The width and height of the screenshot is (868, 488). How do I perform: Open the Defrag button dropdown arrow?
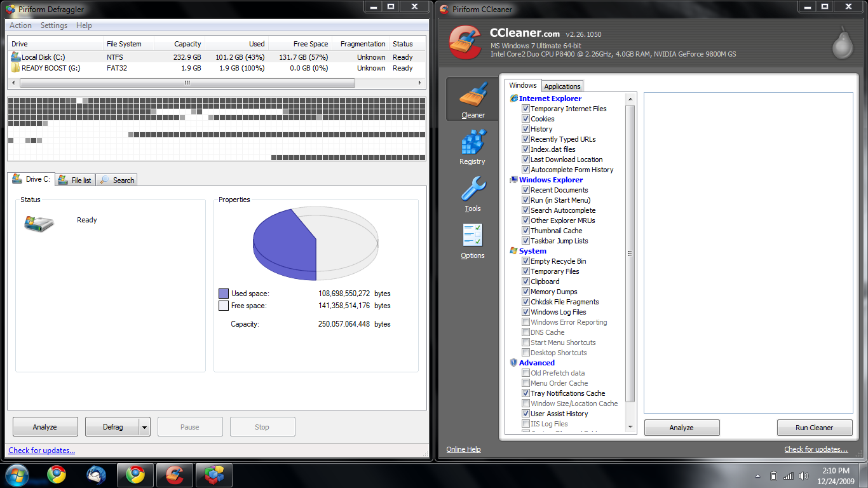[144, 427]
